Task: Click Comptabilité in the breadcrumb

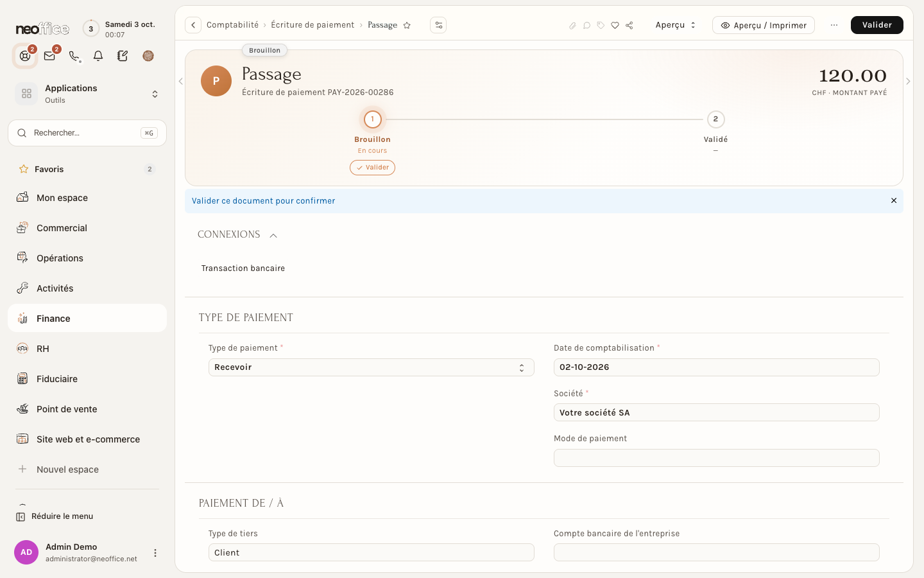Action: pyautogui.click(x=232, y=25)
